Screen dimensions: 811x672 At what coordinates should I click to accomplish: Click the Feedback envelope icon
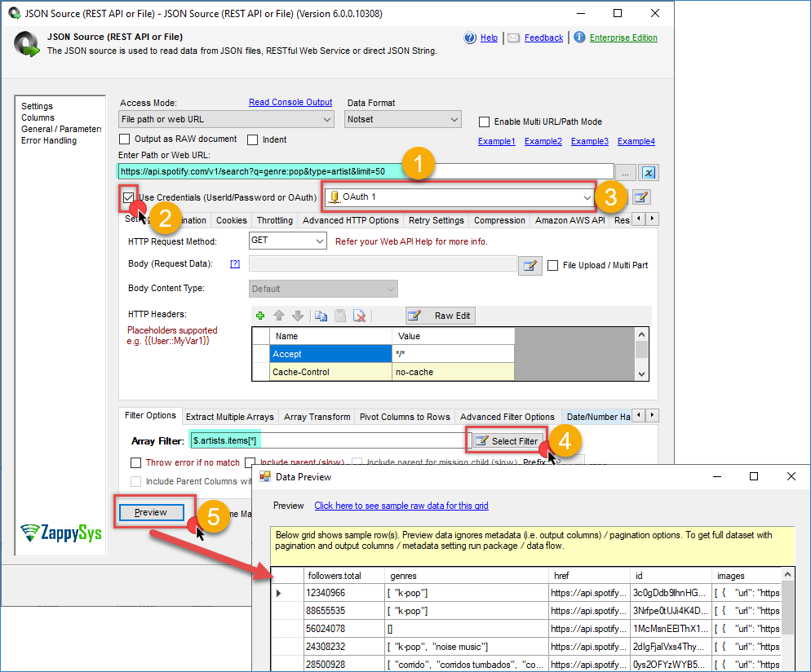pos(513,38)
